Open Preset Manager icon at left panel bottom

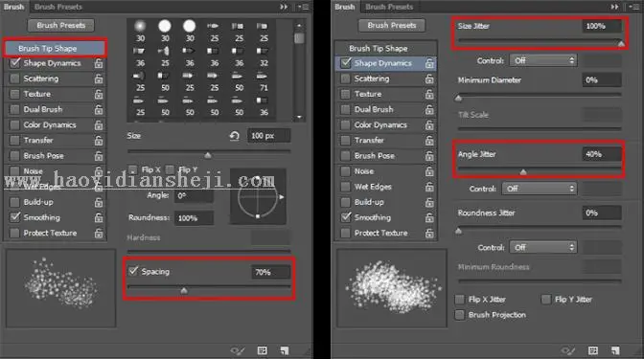[262, 350]
